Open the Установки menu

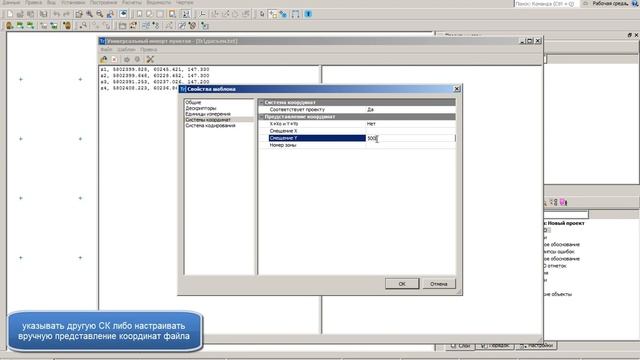pyautogui.click(x=73, y=2)
